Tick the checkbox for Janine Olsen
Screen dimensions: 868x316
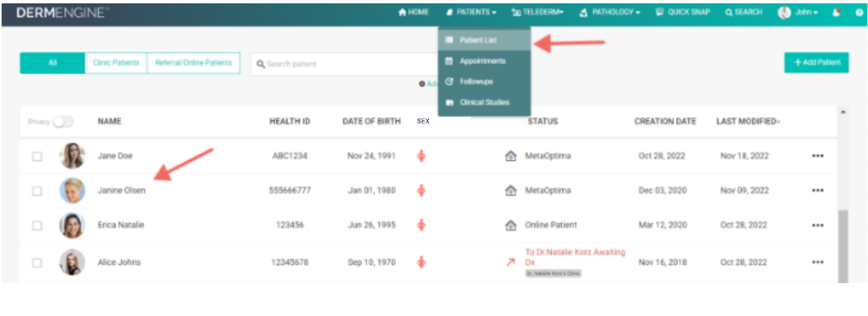(x=37, y=191)
